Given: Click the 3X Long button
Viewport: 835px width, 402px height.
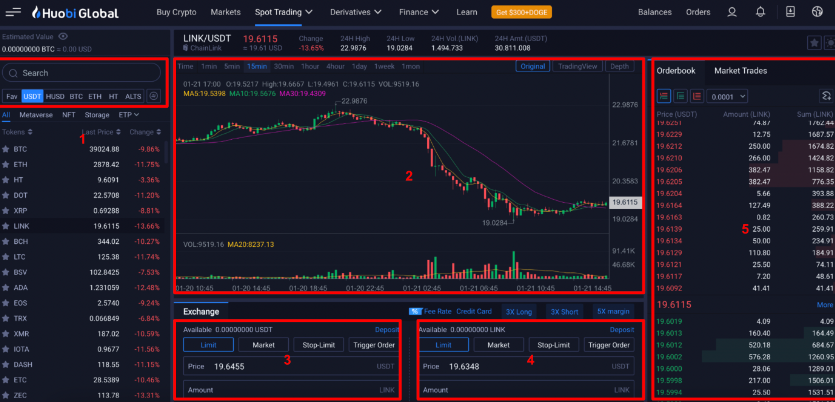Looking at the screenshot, I should tap(517, 311).
